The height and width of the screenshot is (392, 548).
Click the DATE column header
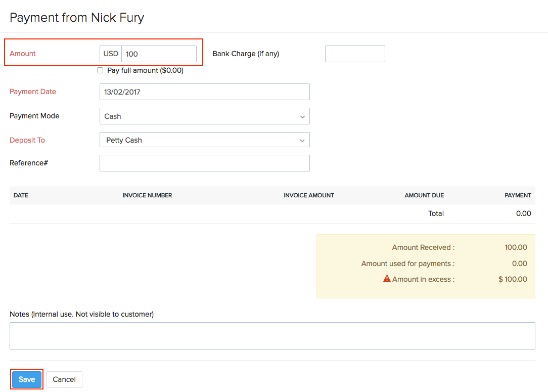pyautogui.click(x=21, y=195)
